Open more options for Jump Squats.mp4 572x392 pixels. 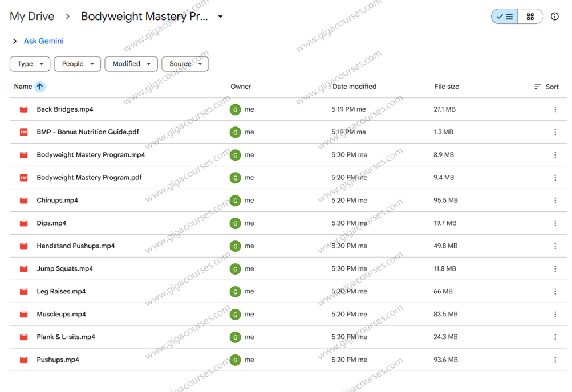555,268
